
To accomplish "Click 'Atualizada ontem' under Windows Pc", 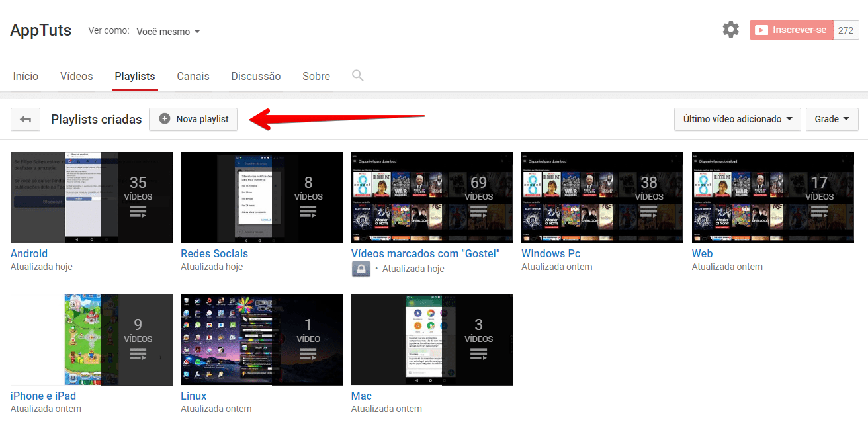I will [x=557, y=267].
